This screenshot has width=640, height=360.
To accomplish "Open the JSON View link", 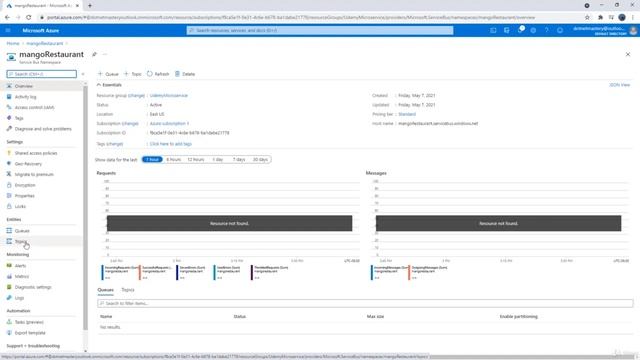I will [x=620, y=85].
